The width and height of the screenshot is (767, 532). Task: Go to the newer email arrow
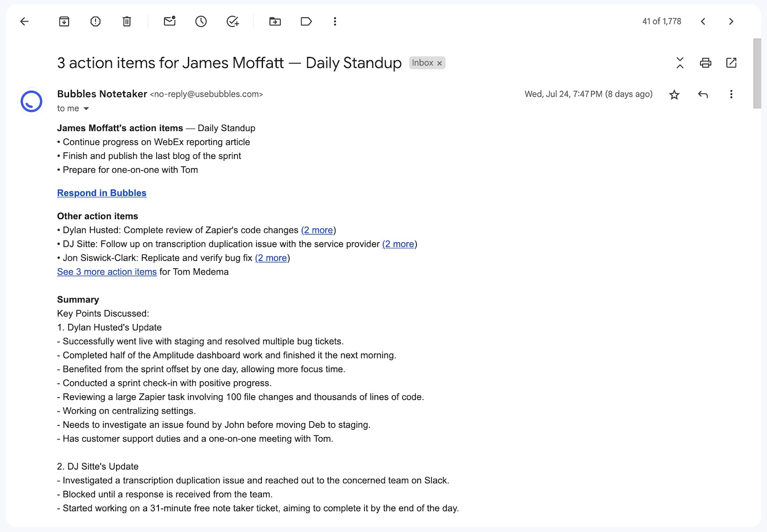click(703, 21)
